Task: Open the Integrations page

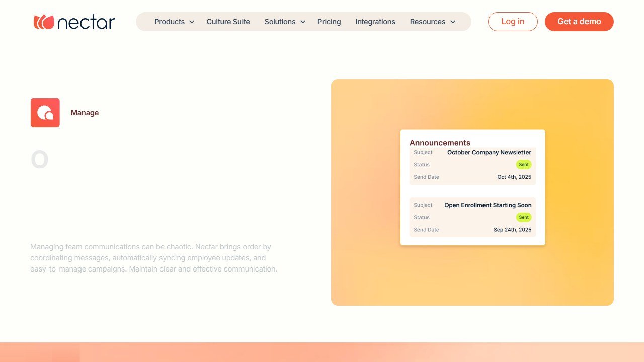Action: [375, 22]
